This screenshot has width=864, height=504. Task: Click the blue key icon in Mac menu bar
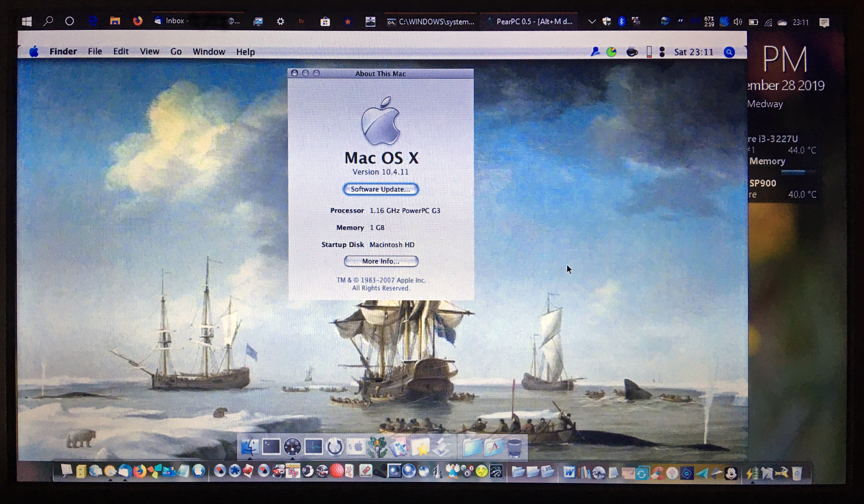[595, 52]
